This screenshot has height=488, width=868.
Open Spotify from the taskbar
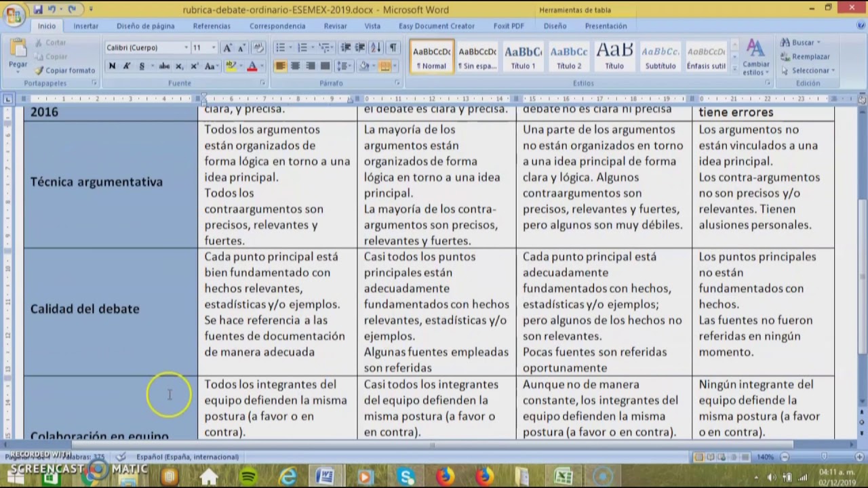(x=248, y=477)
